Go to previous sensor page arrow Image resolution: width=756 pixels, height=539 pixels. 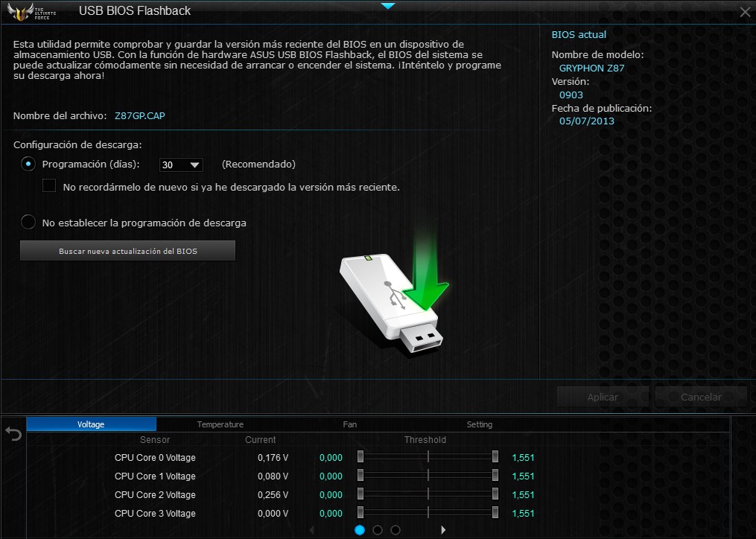[311, 530]
